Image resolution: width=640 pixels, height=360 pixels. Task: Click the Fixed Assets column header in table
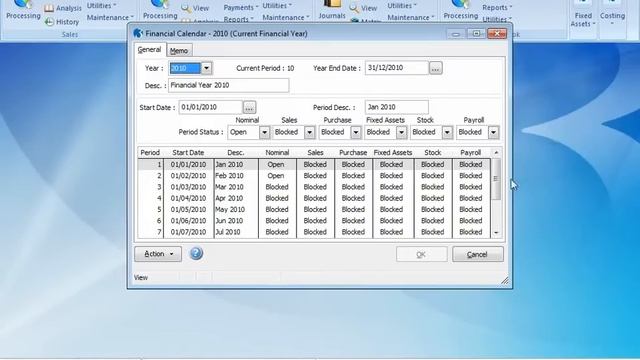[393, 153]
